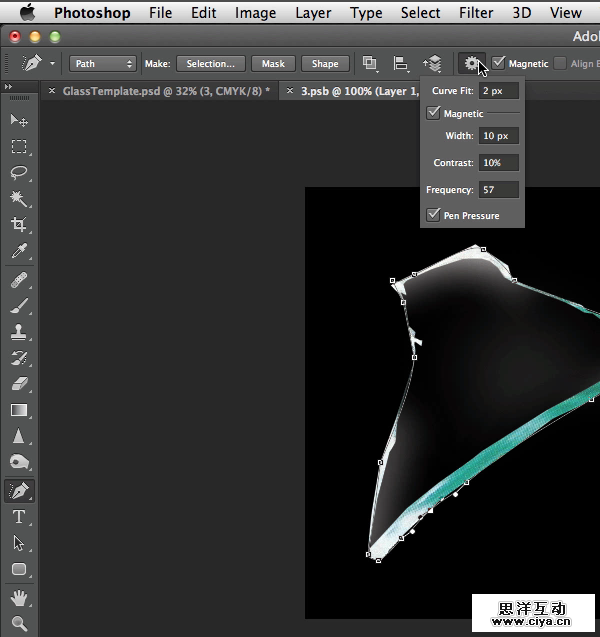Screen dimensions: 600x637
Task: Open the Edit menu
Action: click(204, 13)
